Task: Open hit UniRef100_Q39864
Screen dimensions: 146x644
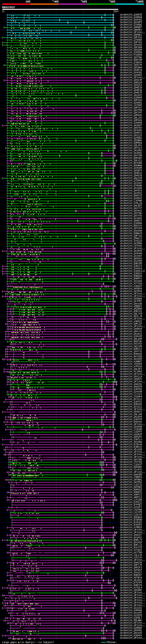Action: (x=131, y=17)
